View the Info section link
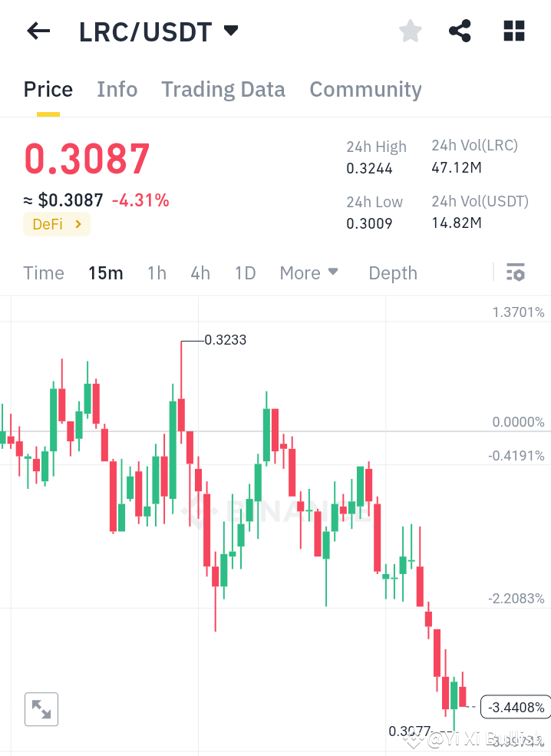This screenshot has width=551, height=756. point(117,89)
